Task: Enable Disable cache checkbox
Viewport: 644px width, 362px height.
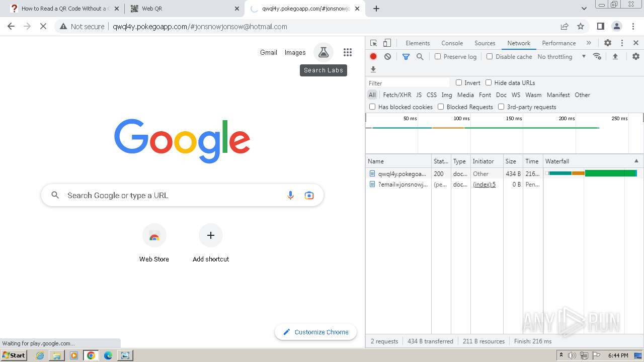Action: click(x=490, y=56)
